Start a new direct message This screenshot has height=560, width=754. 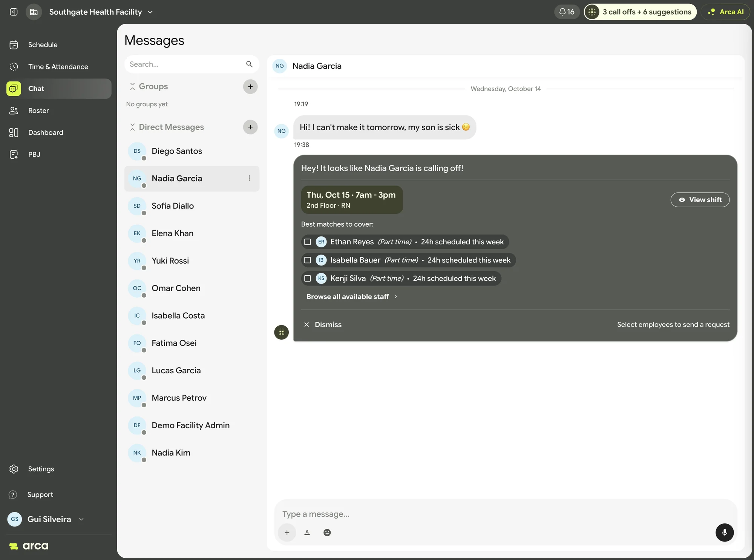click(x=250, y=127)
